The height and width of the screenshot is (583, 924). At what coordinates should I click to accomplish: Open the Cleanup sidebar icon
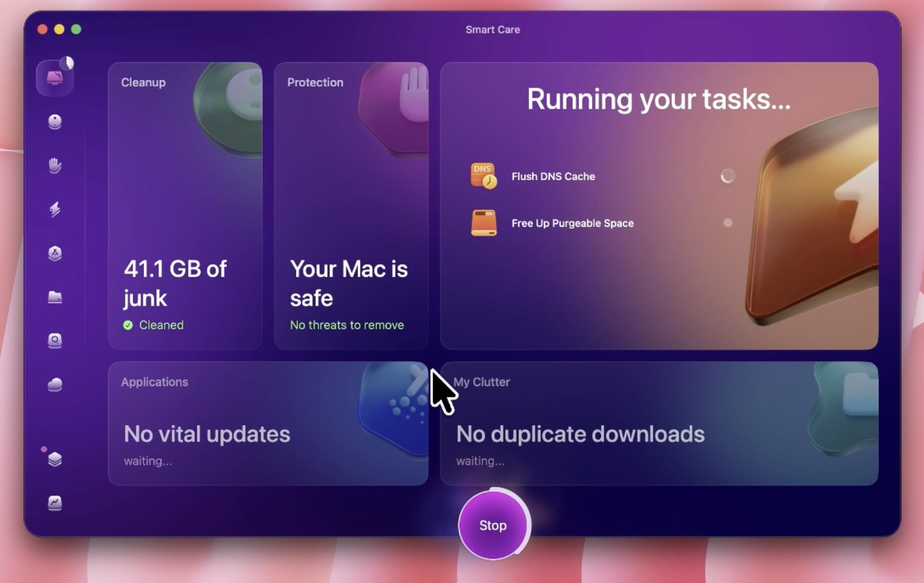coord(55,122)
